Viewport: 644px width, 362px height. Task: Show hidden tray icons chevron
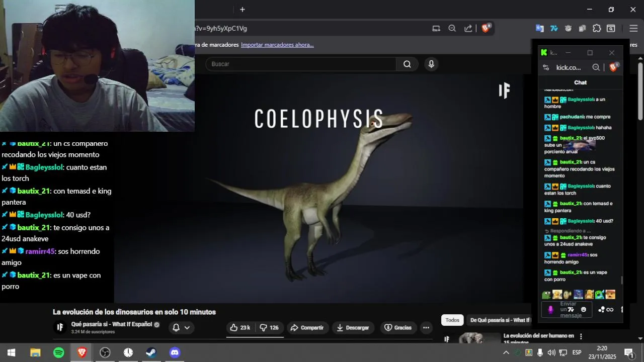[506, 352]
